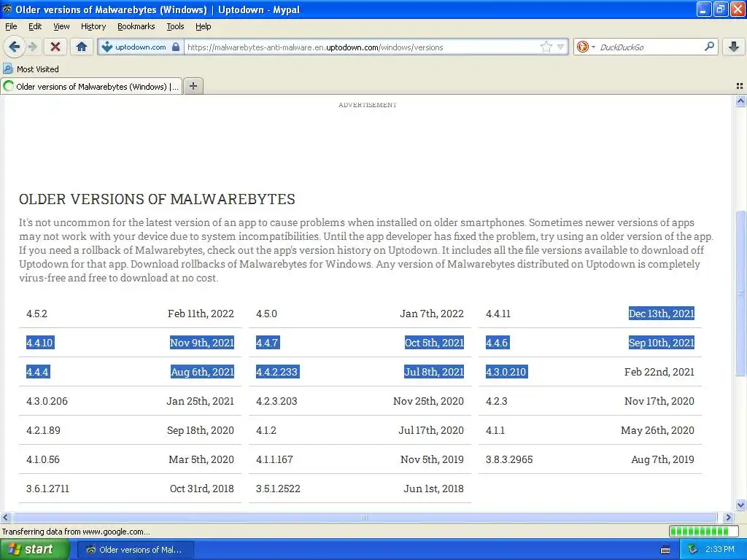Click the 2:33 PM system clock
The height and width of the screenshot is (560, 747).
click(x=720, y=550)
